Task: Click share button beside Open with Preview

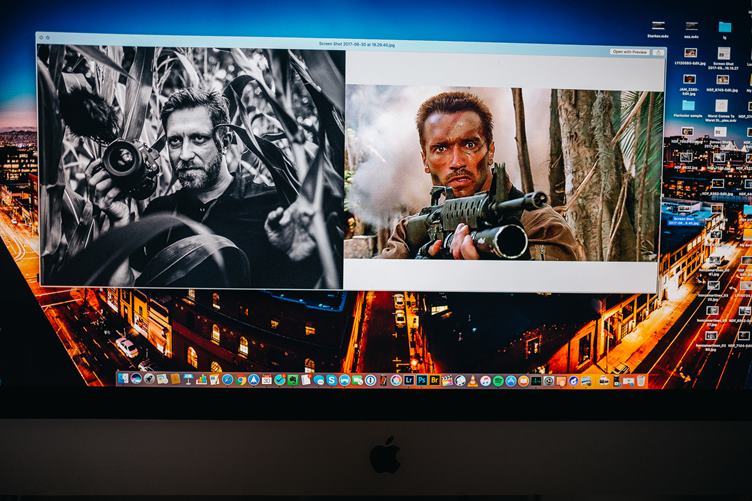Action: click(658, 52)
